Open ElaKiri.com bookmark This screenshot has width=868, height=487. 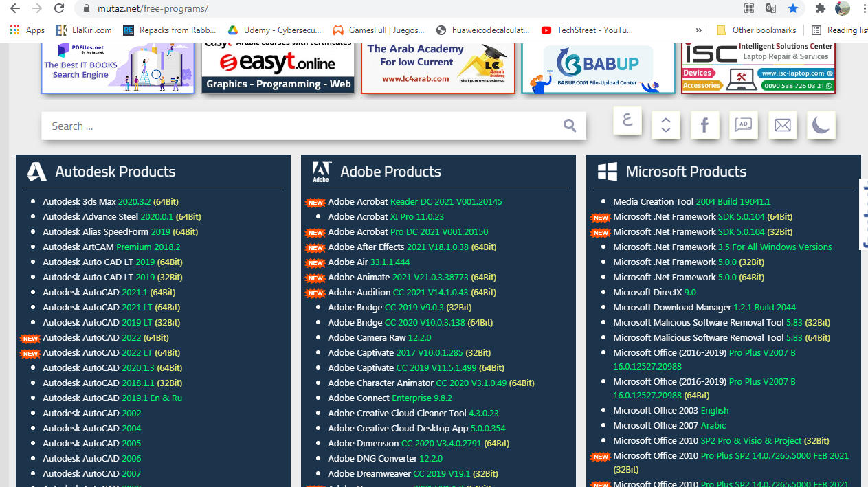[x=84, y=30]
